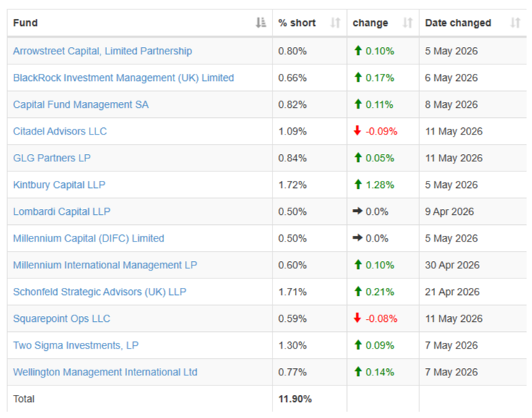The image size is (532, 418).
Task: Click BlackRock's 0.66% short value
Action: coord(293,78)
